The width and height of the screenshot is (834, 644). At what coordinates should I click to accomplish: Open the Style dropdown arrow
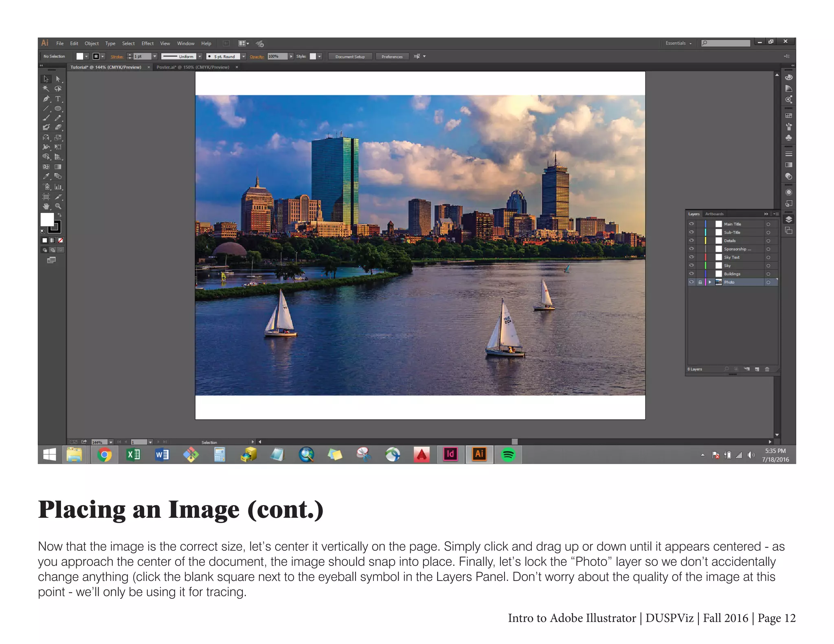(x=320, y=57)
